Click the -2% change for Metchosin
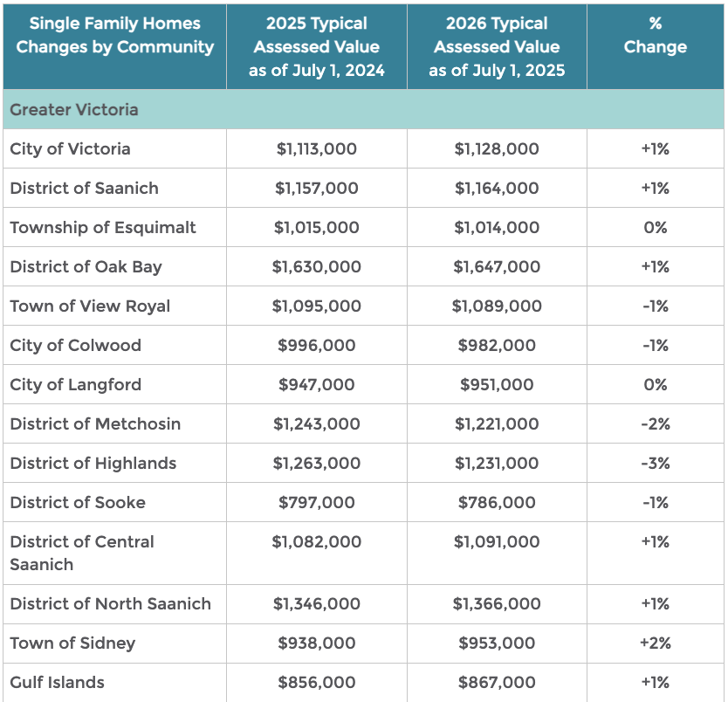728x702 pixels. pos(655,424)
